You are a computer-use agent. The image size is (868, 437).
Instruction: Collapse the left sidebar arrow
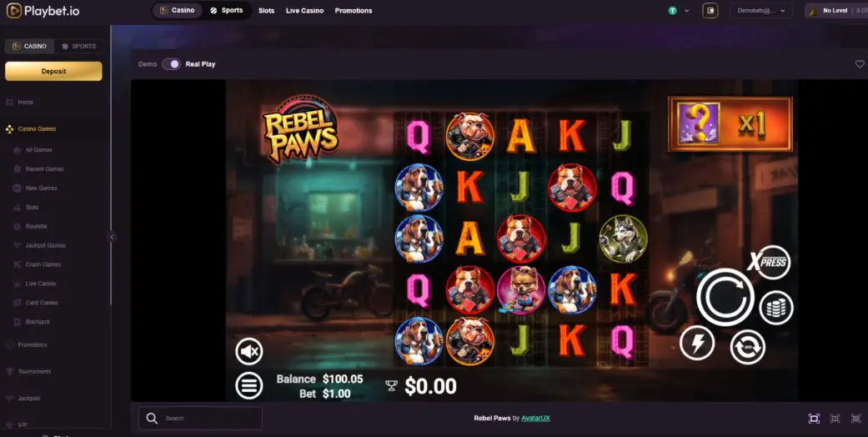click(111, 237)
